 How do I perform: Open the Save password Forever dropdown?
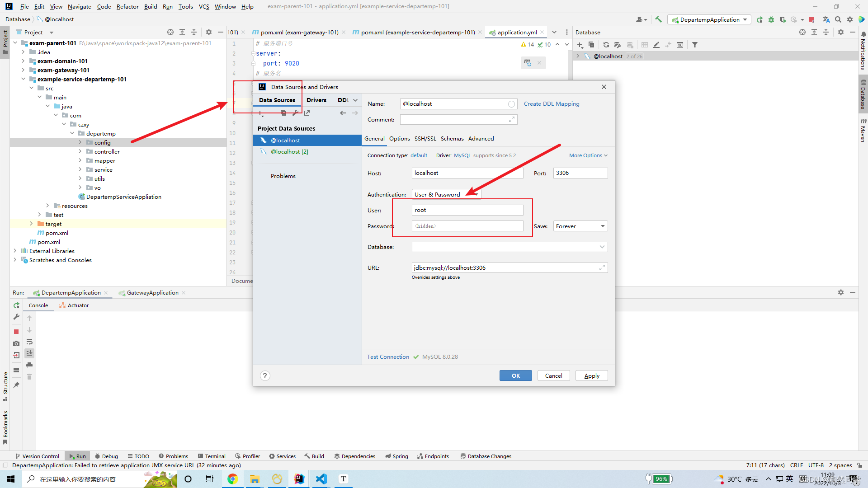(x=580, y=226)
